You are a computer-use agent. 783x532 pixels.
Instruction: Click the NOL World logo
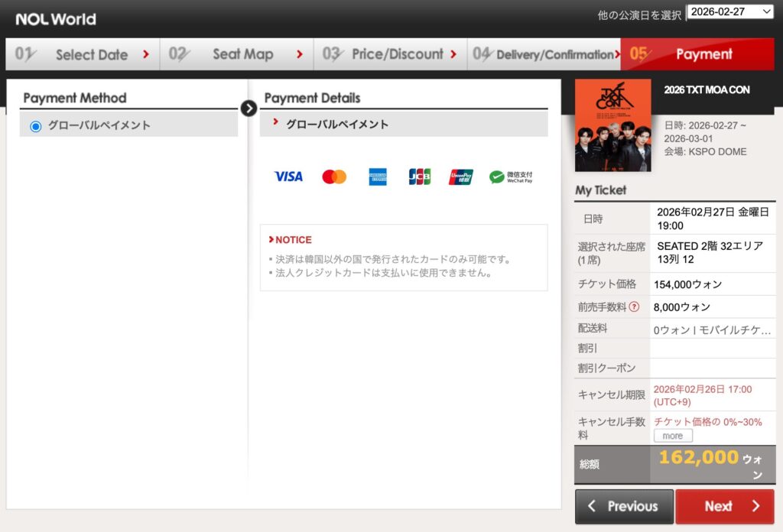coord(56,19)
